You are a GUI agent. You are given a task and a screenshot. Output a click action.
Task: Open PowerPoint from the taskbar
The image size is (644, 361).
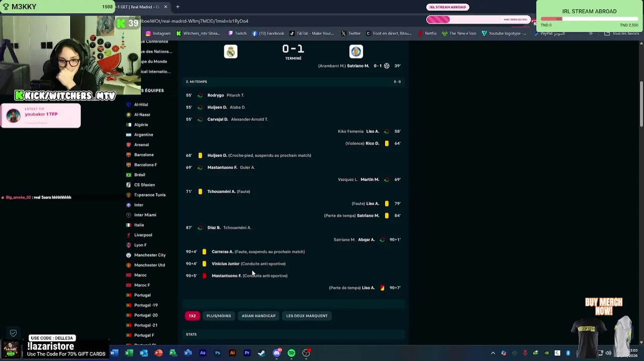159,353
